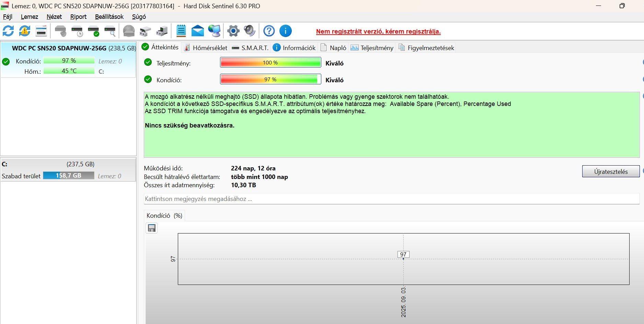Switch to the Hőmérséklet tab
644x324 pixels.
(x=205, y=48)
